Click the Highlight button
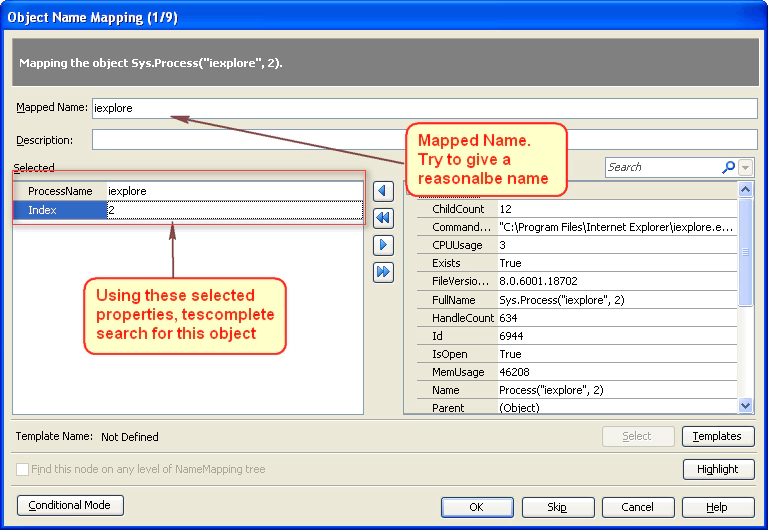This screenshot has height=530, width=768. pyautogui.click(x=717, y=469)
